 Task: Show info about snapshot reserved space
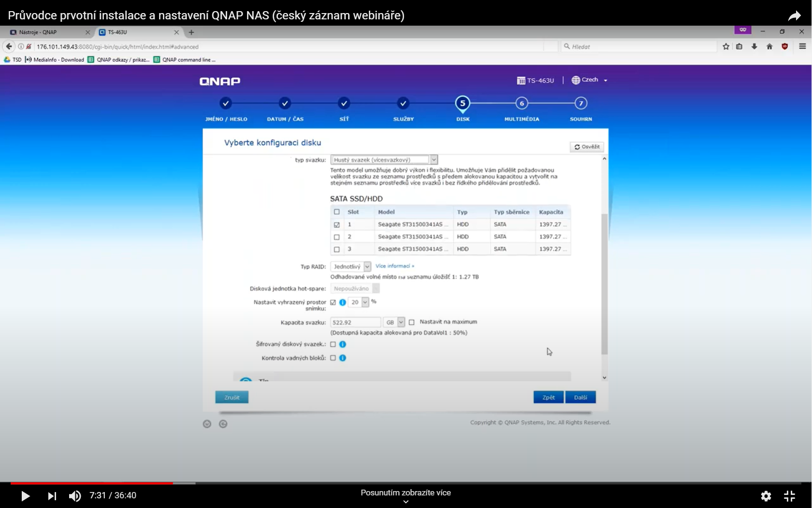343,302
